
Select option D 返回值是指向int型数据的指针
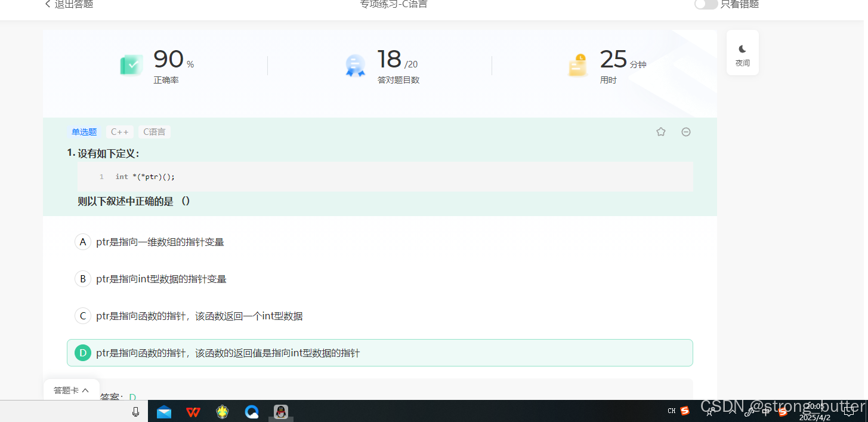379,353
